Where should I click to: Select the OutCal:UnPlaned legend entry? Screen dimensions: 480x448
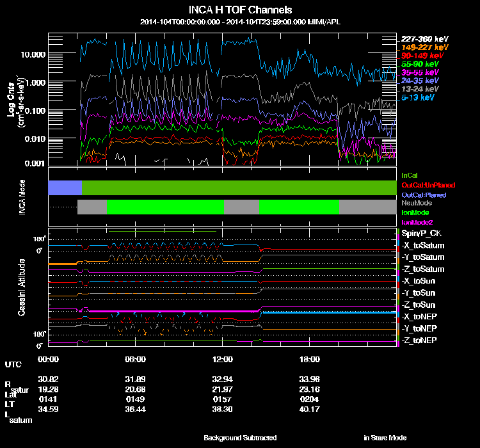pos(428,185)
